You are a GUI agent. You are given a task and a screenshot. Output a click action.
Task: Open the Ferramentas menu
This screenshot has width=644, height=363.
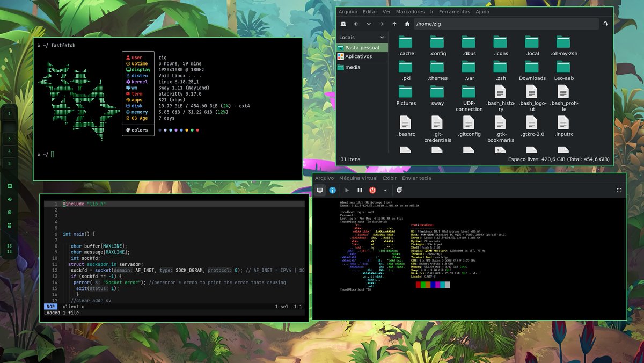coord(454,12)
